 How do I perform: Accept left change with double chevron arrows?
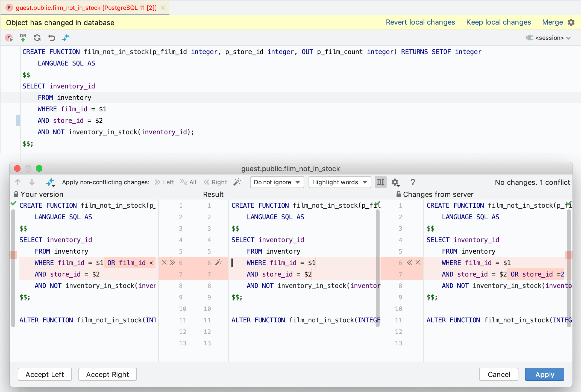172,263
